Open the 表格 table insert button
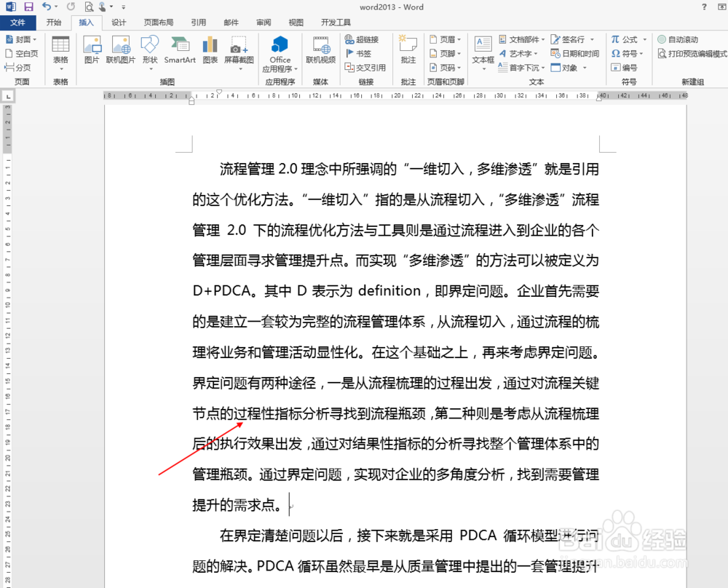This screenshot has width=728, height=588. [x=60, y=52]
